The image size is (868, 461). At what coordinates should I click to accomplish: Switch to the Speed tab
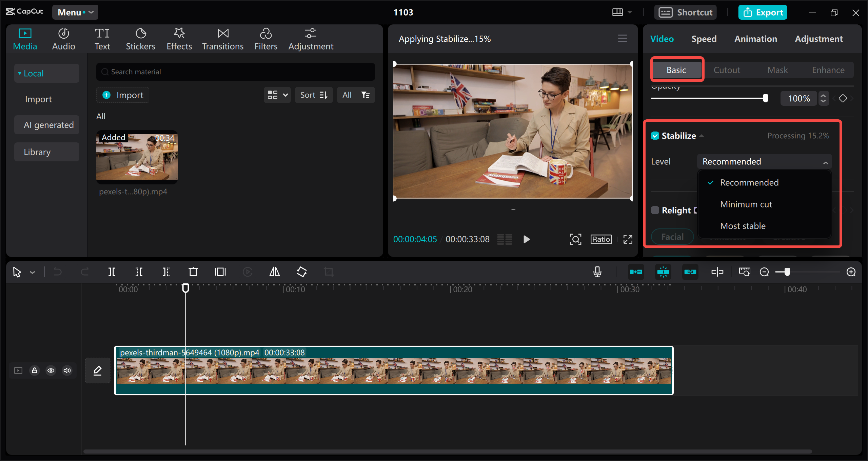pos(704,39)
